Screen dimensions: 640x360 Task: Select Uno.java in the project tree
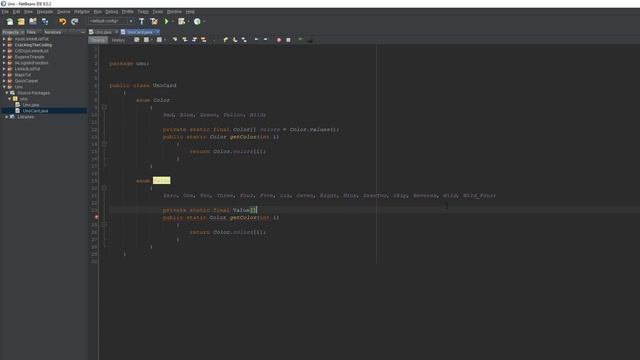tap(31, 105)
